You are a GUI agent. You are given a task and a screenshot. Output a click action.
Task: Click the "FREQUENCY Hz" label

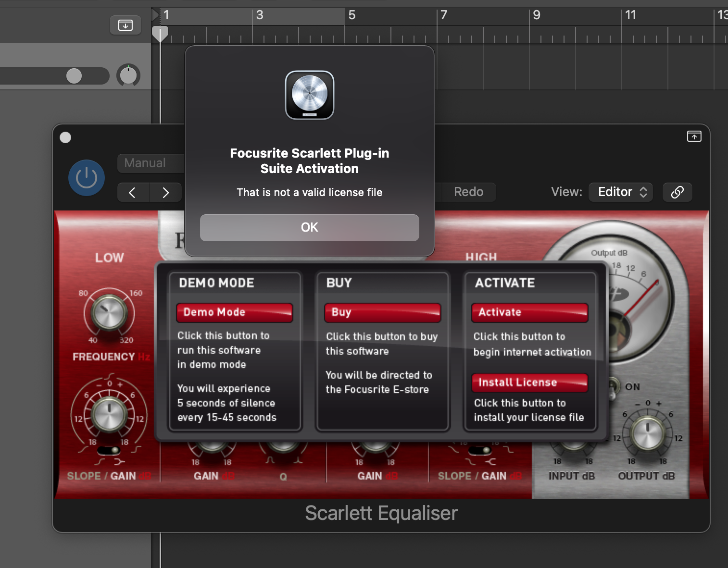(112, 357)
